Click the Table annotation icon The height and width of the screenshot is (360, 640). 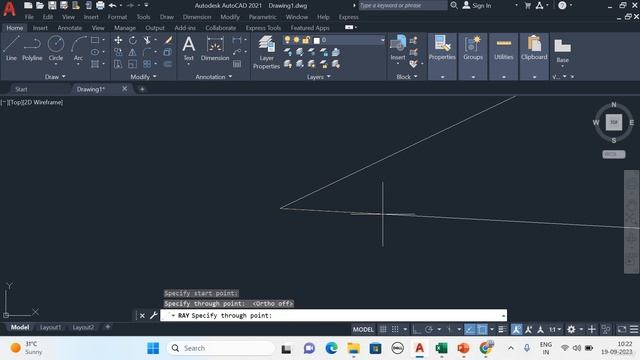pyautogui.click(x=237, y=64)
